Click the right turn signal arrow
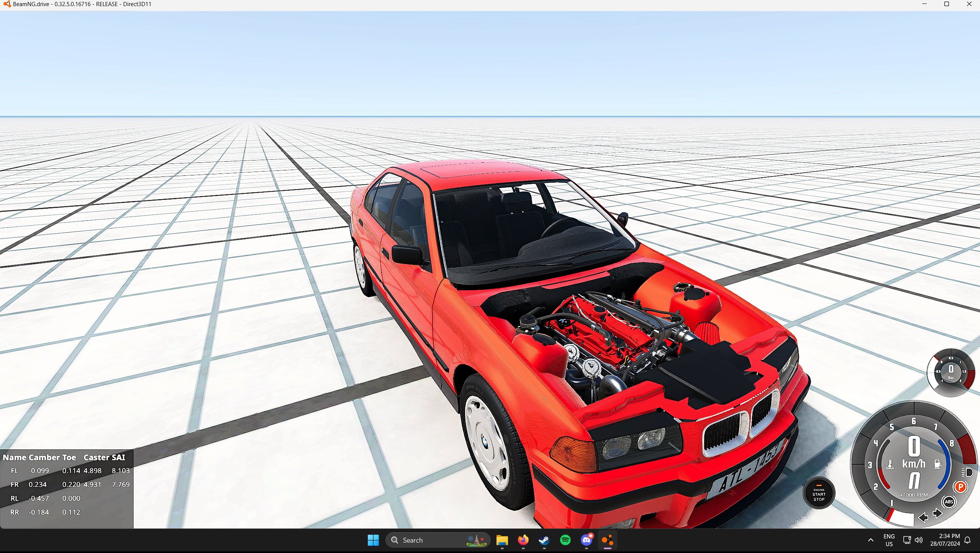 click(x=937, y=513)
